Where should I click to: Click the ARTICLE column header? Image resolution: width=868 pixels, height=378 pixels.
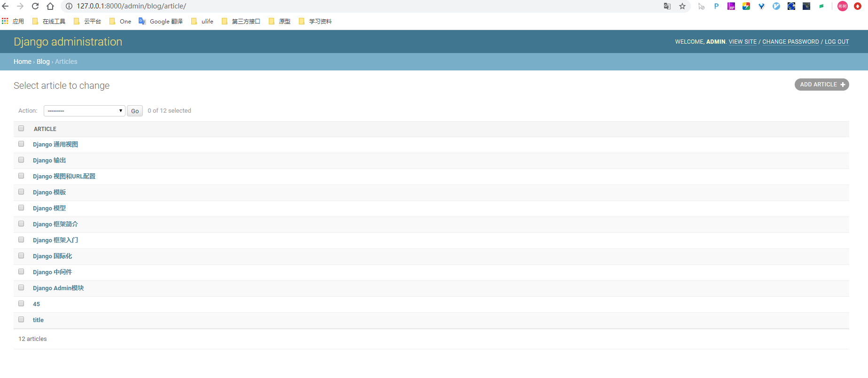(x=45, y=129)
